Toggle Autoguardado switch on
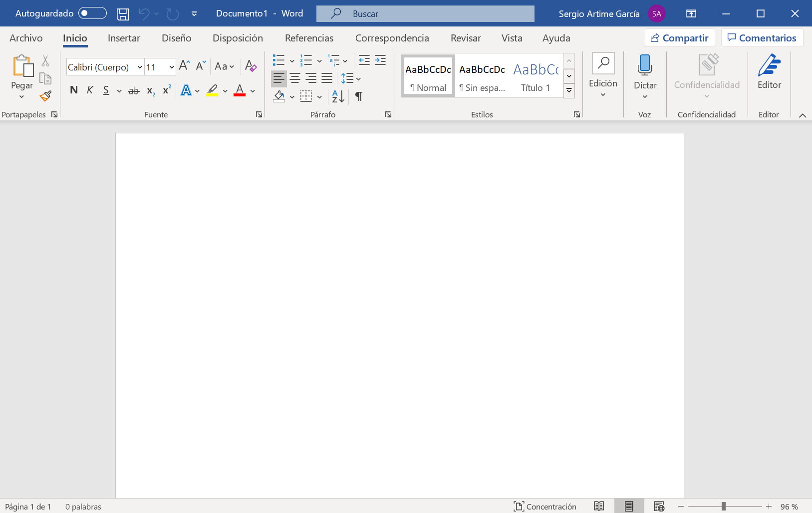The width and height of the screenshot is (812, 513). pyautogui.click(x=92, y=13)
